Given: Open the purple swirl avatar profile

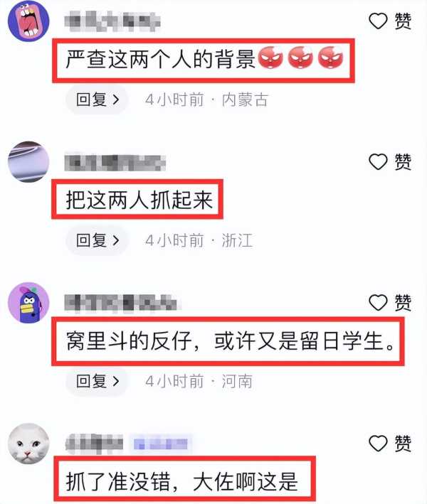Looking at the screenshot, I should coord(28,161).
